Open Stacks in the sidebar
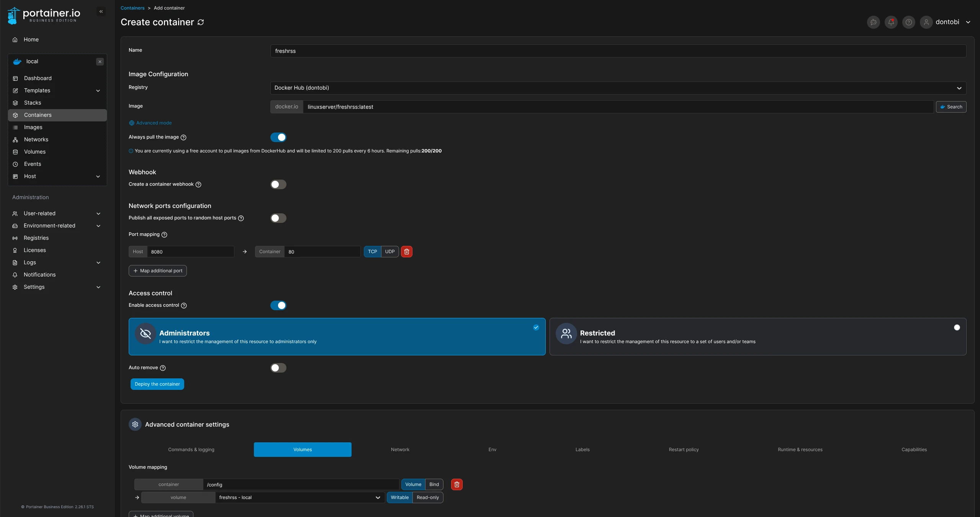 click(57, 103)
